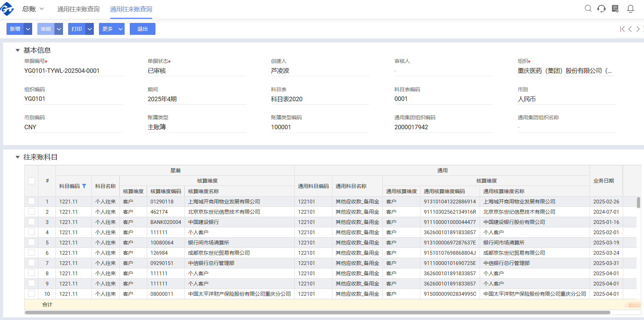
Task: Click the table vertical scrollbar thumb
Action: pyautogui.click(x=639, y=202)
